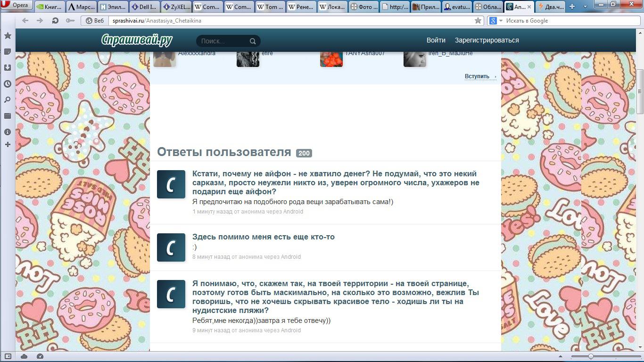Click the vertical page scrollbar thumb
This screenshot has height=362, width=644.
click(640, 92)
